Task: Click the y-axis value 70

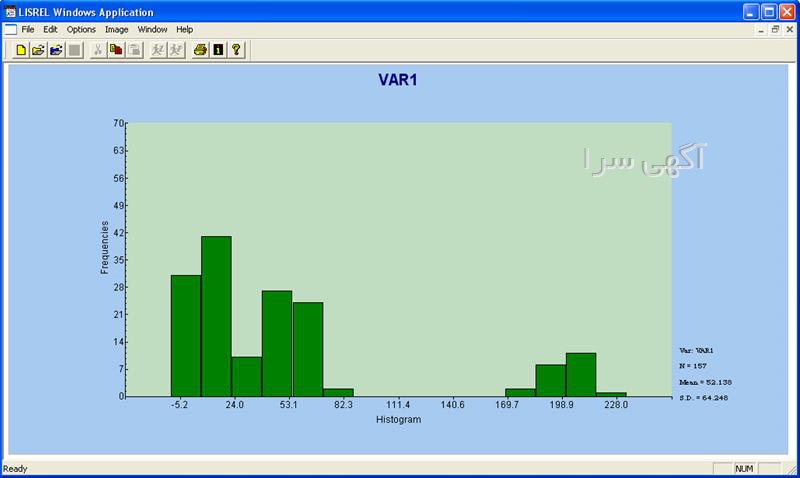Action: 118,123
